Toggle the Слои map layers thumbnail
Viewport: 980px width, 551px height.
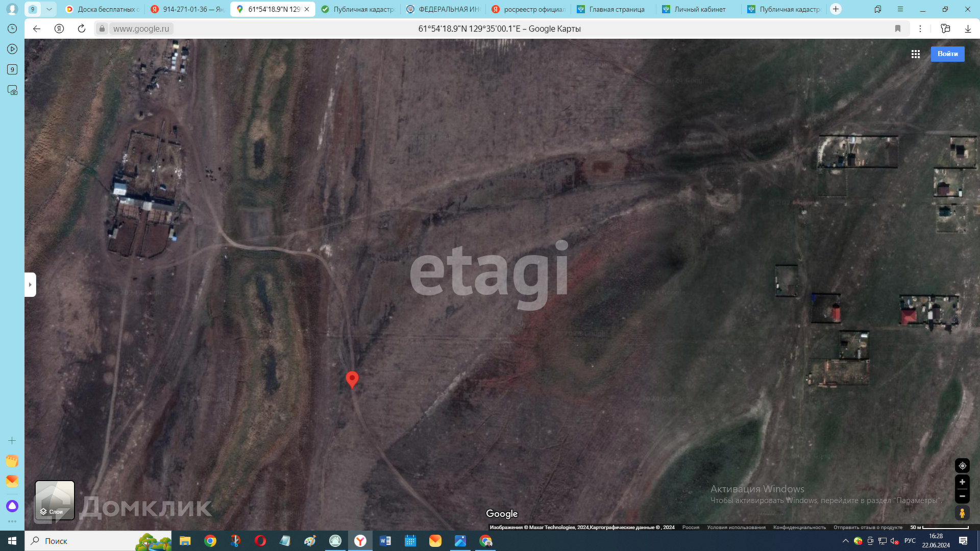click(x=55, y=500)
